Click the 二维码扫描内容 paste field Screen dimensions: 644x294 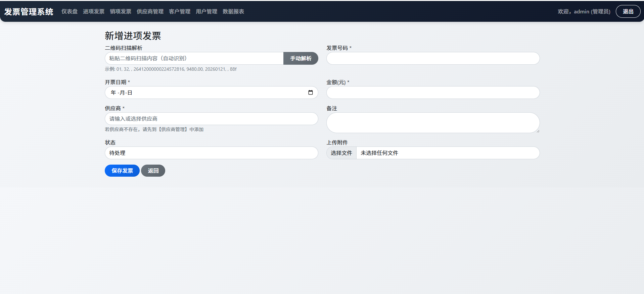(194, 58)
